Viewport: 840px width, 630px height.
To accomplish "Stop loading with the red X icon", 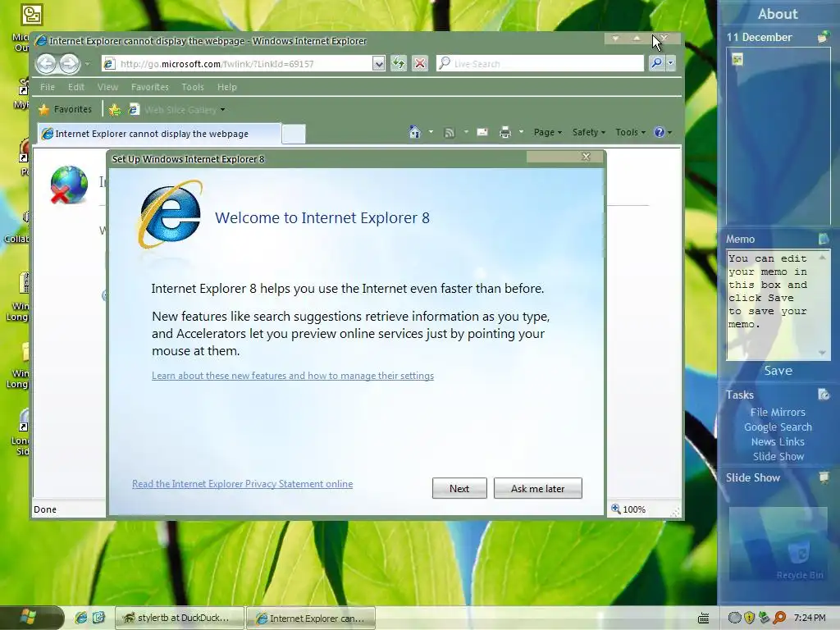I will [420, 64].
